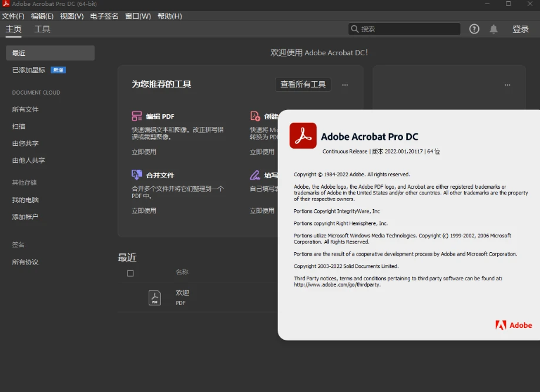Click 添加帐户 in the sidebar
The image size is (540, 392).
pos(25,217)
